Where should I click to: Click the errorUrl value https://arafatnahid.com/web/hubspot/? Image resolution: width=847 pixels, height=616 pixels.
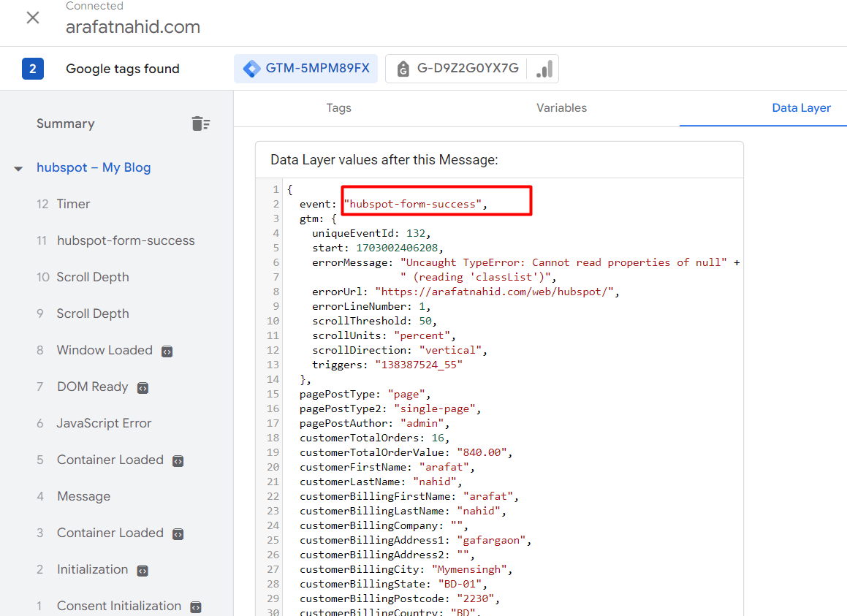click(x=494, y=292)
